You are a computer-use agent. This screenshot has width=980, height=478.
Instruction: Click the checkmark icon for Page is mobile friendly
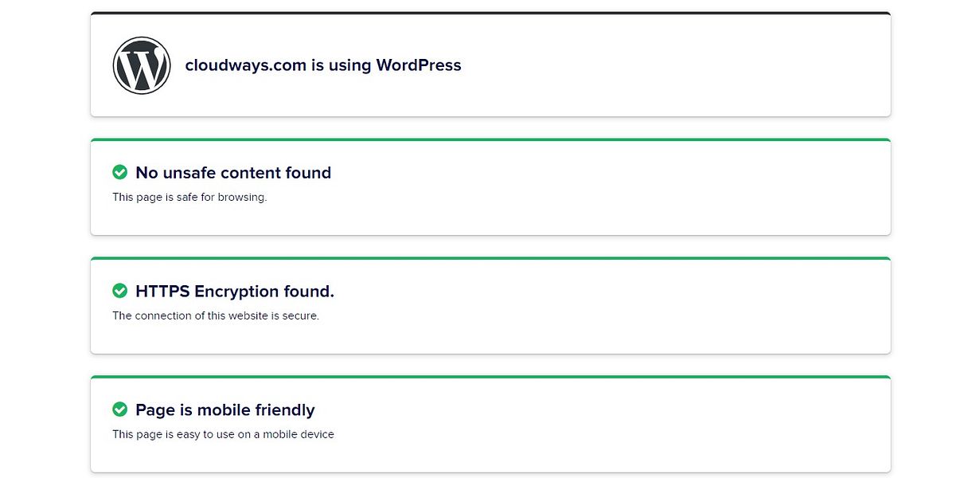point(120,409)
